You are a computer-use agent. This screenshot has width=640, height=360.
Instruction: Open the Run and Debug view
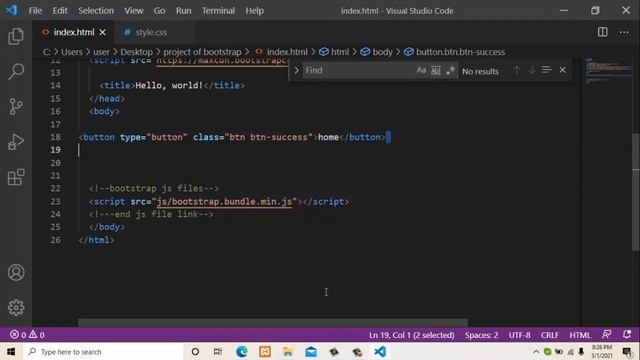pos(16,142)
